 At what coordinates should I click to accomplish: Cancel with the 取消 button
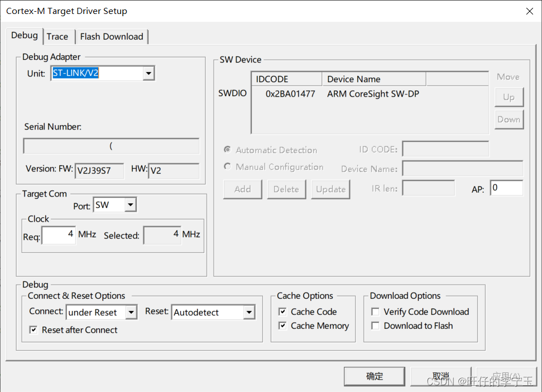point(441,376)
